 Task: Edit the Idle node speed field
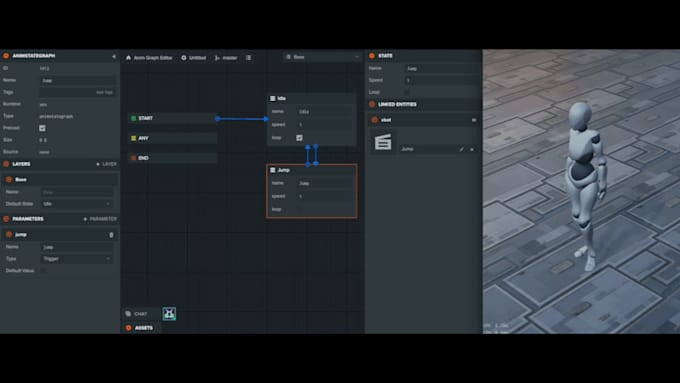click(325, 124)
